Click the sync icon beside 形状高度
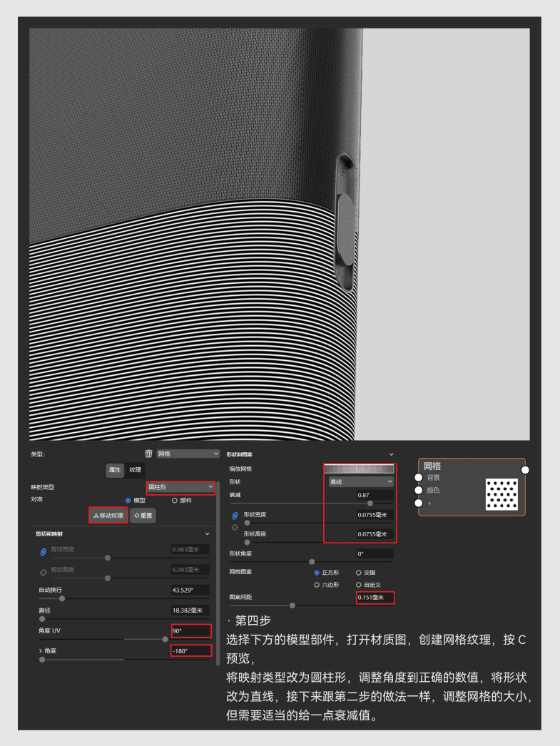This screenshot has width=560, height=746. pos(235,527)
